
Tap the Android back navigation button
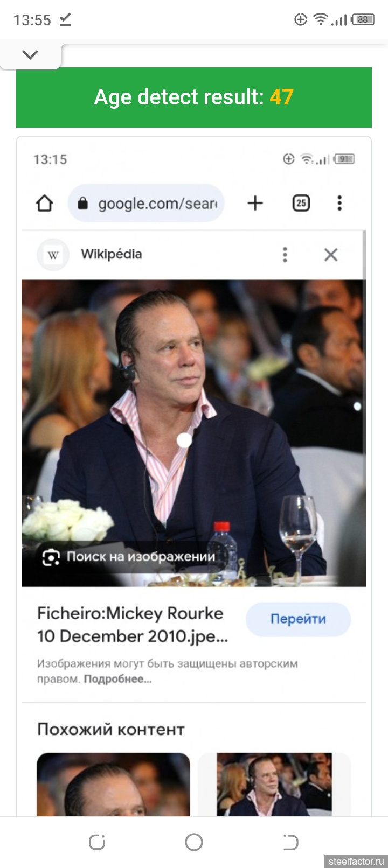tap(290, 842)
